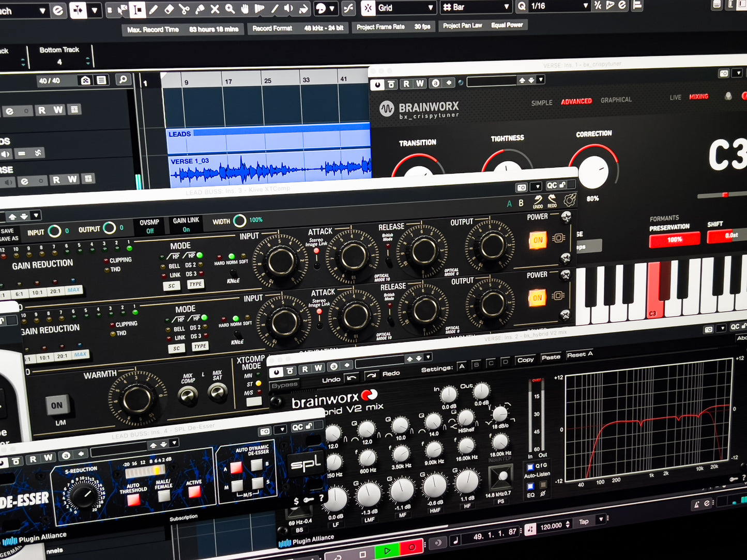Image resolution: width=747 pixels, height=560 pixels.
Task: Click the crispytuner CORRECTION knob
Action: pyautogui.click(x=593, y=172)
